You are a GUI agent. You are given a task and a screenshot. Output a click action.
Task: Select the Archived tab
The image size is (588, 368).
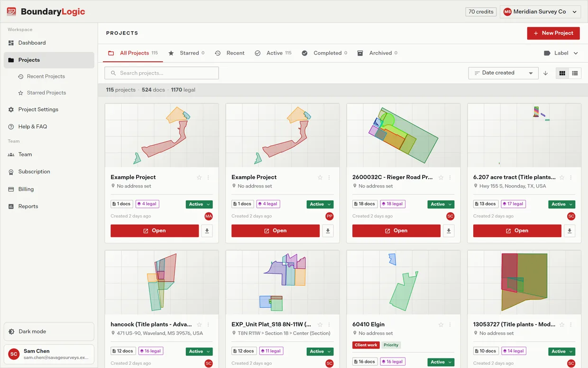[x=377, y=53]
